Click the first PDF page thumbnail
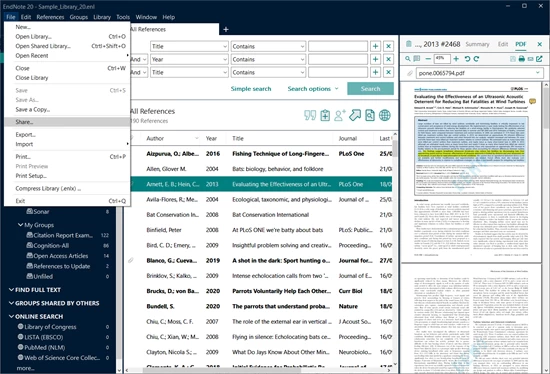550x374 pixels. (x=471, y=172)
